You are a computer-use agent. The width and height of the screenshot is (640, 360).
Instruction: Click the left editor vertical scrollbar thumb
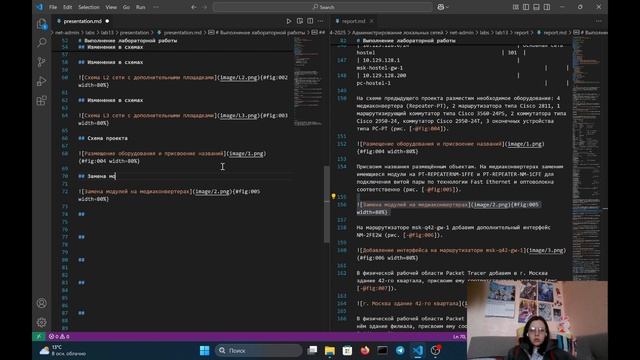click(326, 204)
